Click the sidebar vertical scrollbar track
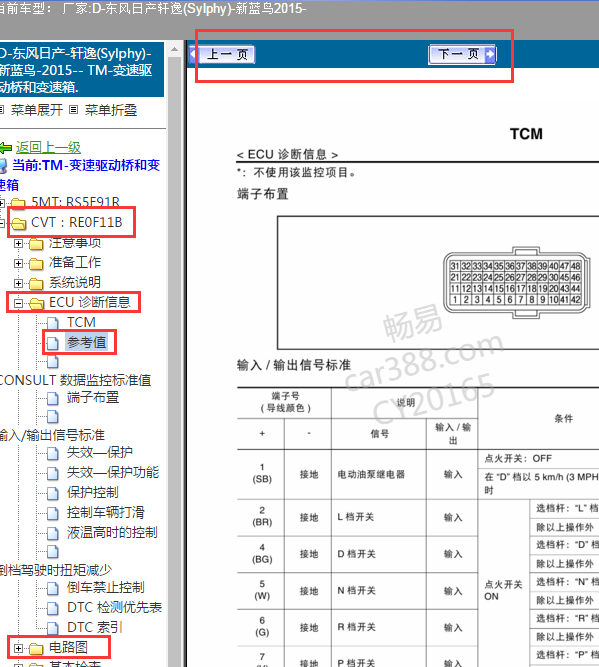This screenshot has height=667, width=599. (174, 362)
